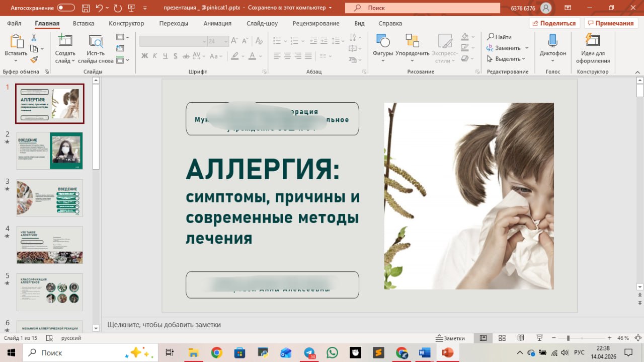Click the Save floppy disk icon

85,8
